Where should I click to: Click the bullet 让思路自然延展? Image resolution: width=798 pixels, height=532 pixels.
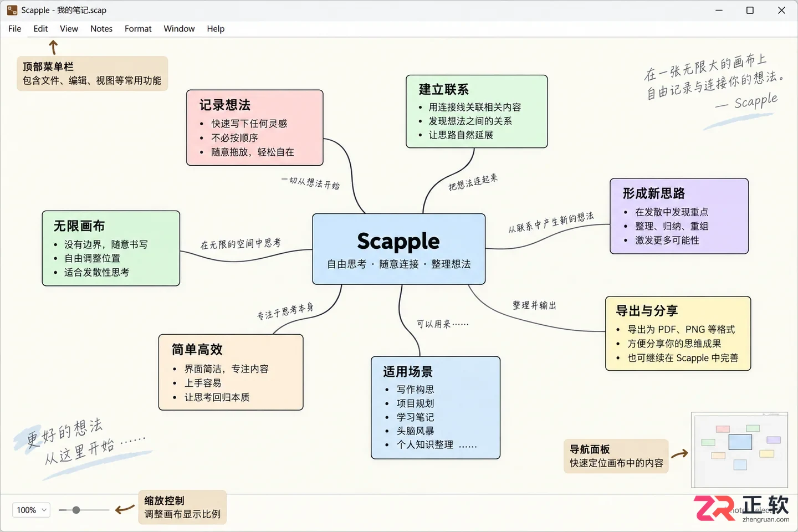[461, 135]
